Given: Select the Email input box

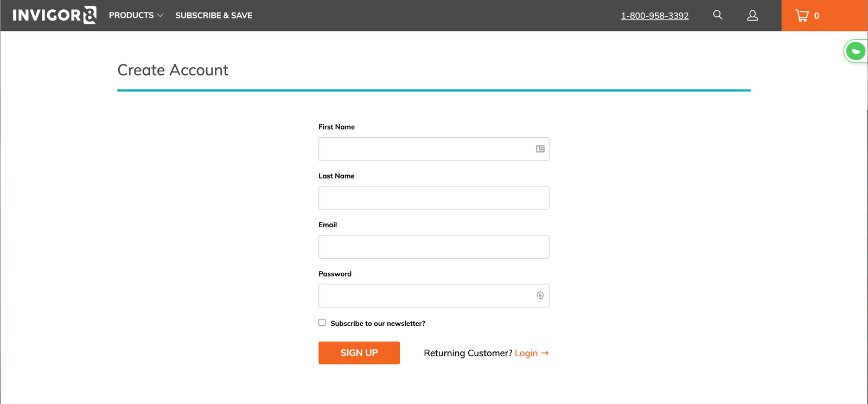Looking at the screenshot, I should point(433,247).
